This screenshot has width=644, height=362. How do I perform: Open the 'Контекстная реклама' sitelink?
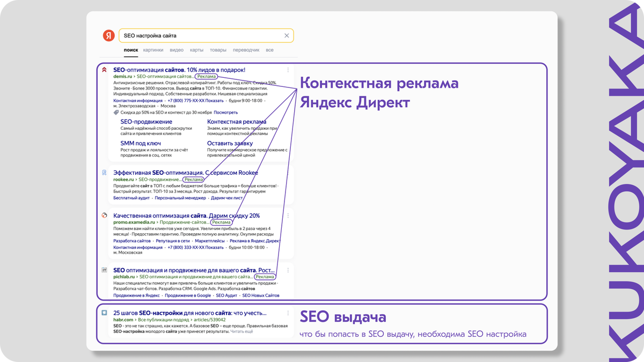pyautogui.click(x=237, y=122)
